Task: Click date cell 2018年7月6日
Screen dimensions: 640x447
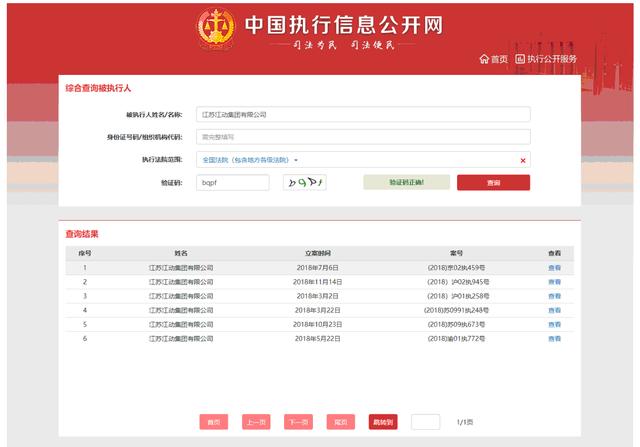Action: 318,268
